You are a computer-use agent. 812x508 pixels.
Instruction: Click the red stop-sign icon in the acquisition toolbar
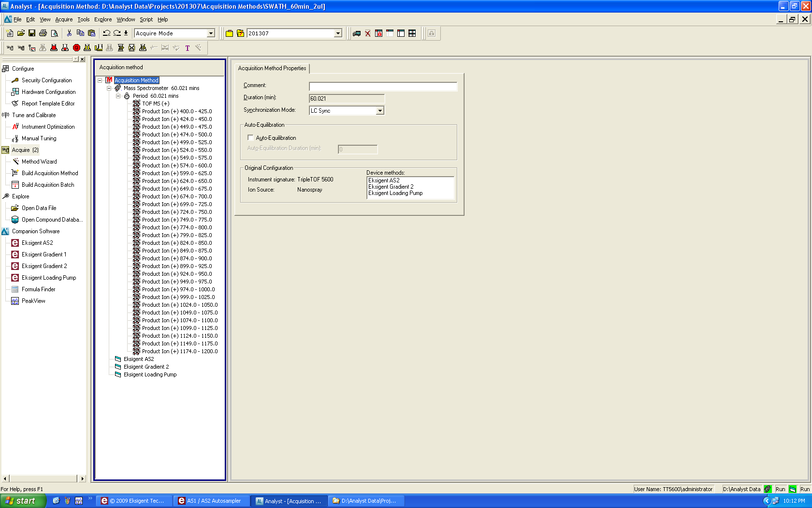tap(76, 48)
